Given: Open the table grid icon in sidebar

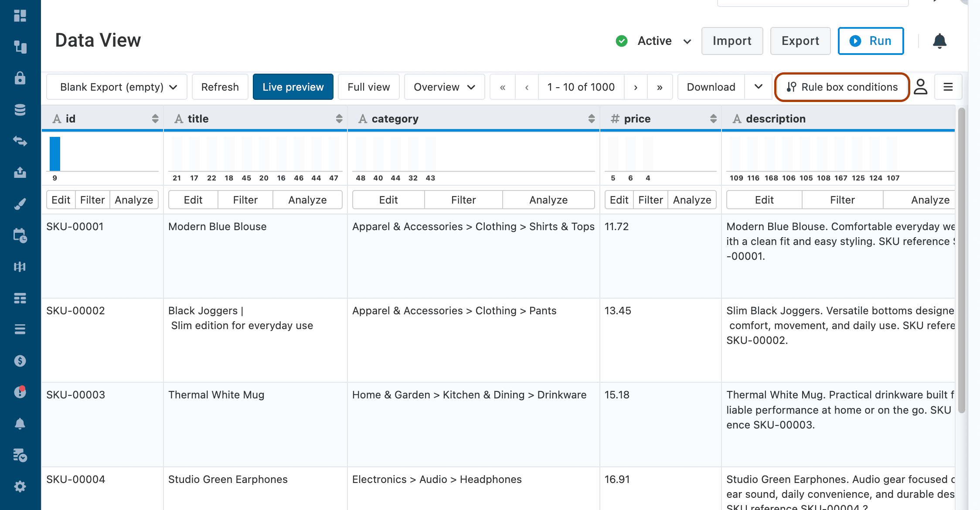Looking at the screenshot, I should pos(20,298).
